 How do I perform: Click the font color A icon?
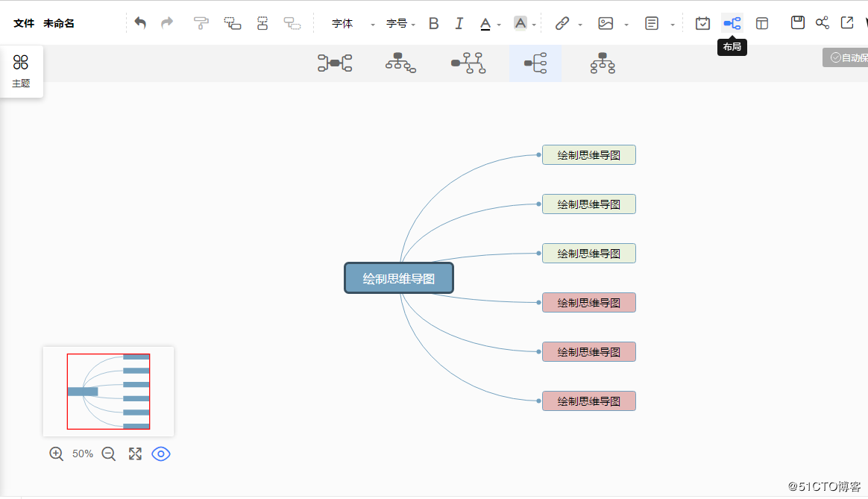coord(485,24)
